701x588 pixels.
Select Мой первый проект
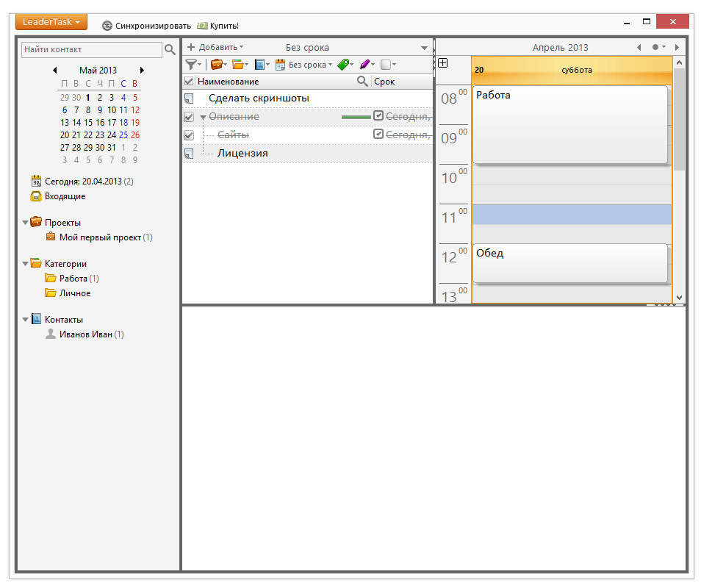pyautogui.click(x=99, y=237)
